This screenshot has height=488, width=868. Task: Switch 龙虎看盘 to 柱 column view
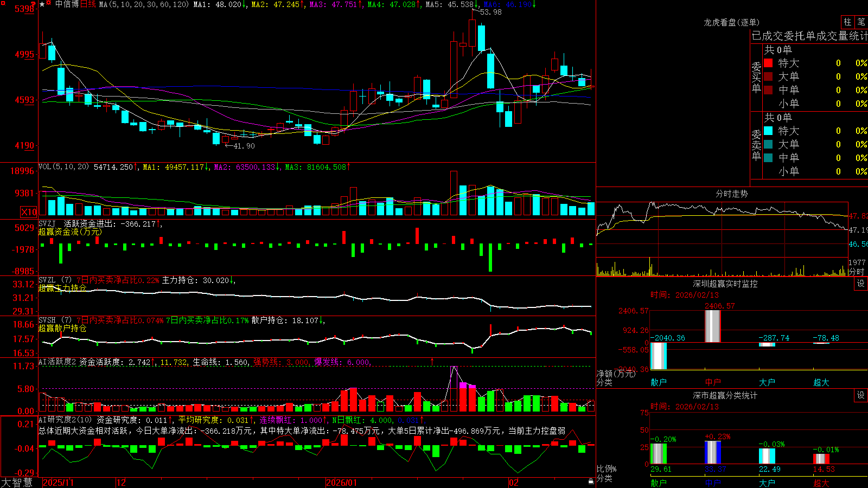click(847, 22)
